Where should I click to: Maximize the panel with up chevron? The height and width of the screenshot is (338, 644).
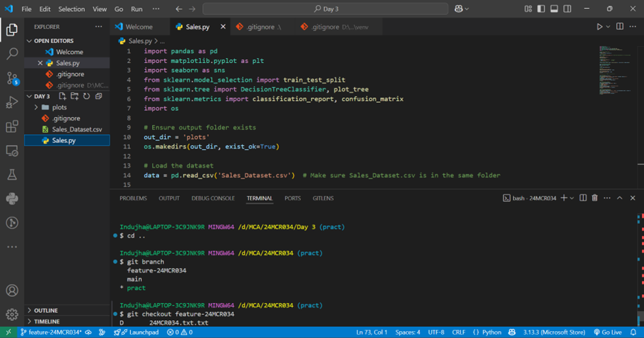[620, 198]
